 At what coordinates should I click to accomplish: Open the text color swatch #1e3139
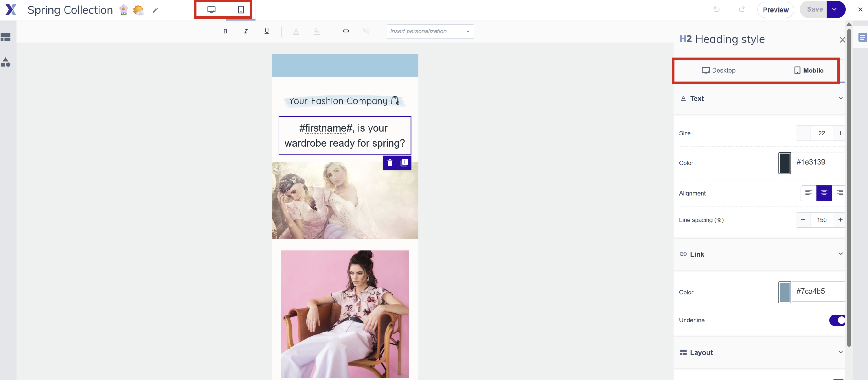pos(784,163)
